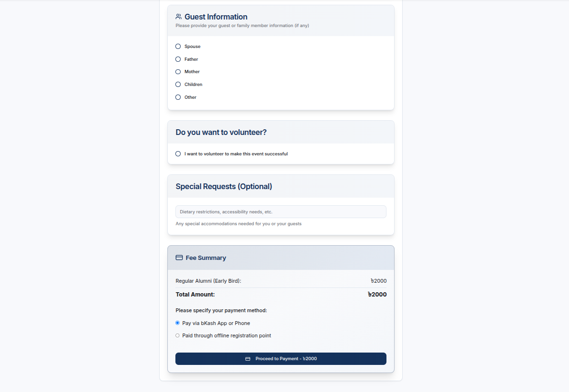Click the Special Requests (Optional) heading

(x=224, y=186)
